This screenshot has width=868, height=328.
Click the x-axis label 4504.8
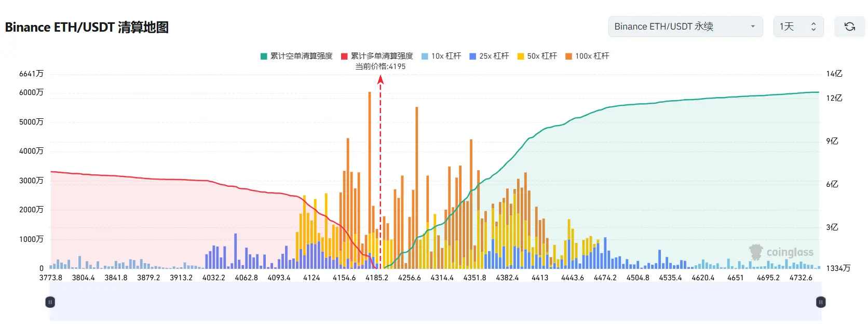638,278
